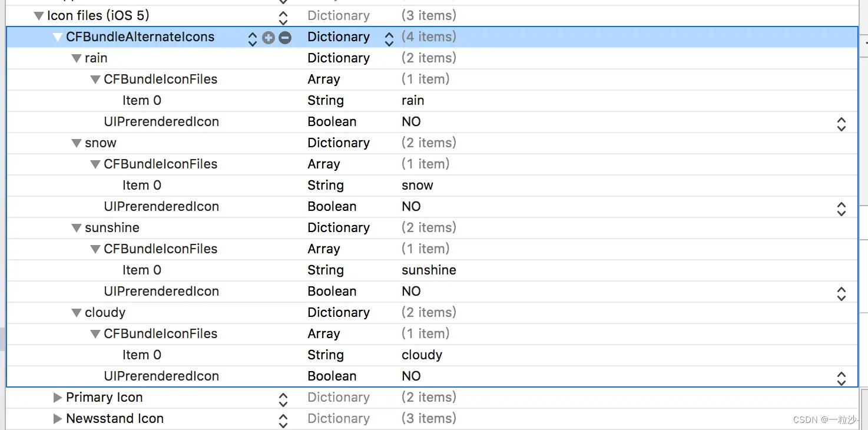
Task: Remove item via minus icon on CFBundleAlternateIcons row
Action: click(x=285, y=38)
